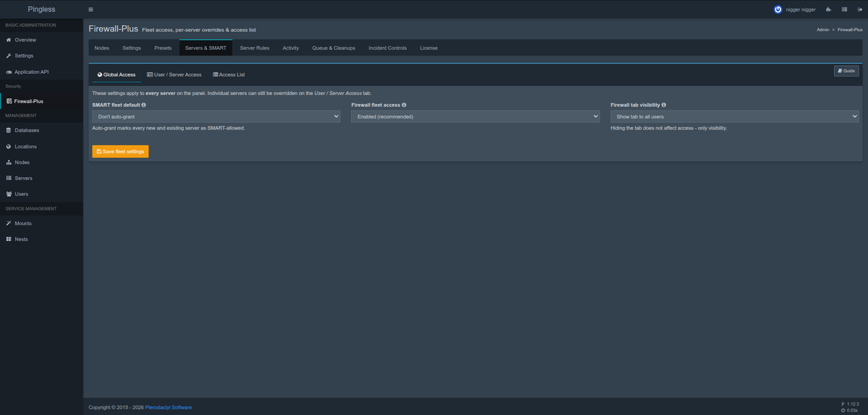Open the Firewall fleet access dropdown
868x415 pixels.
(x=475, y=117)
